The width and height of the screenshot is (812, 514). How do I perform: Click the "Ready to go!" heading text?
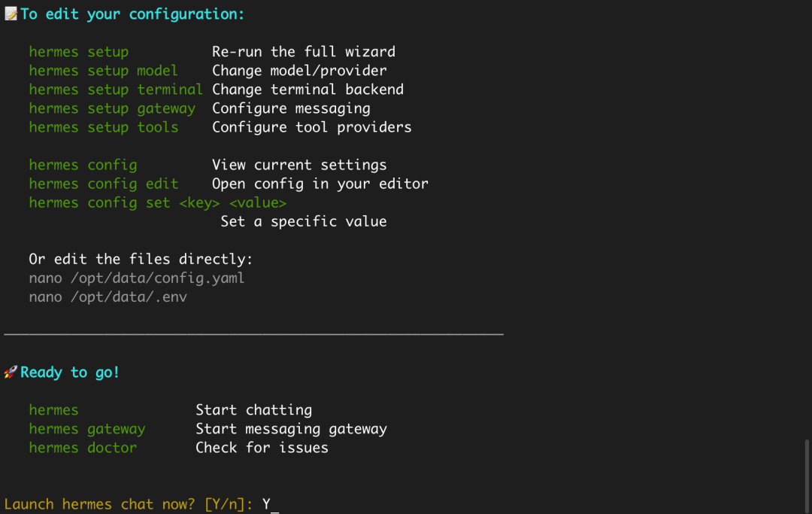[x=70, y=373]
